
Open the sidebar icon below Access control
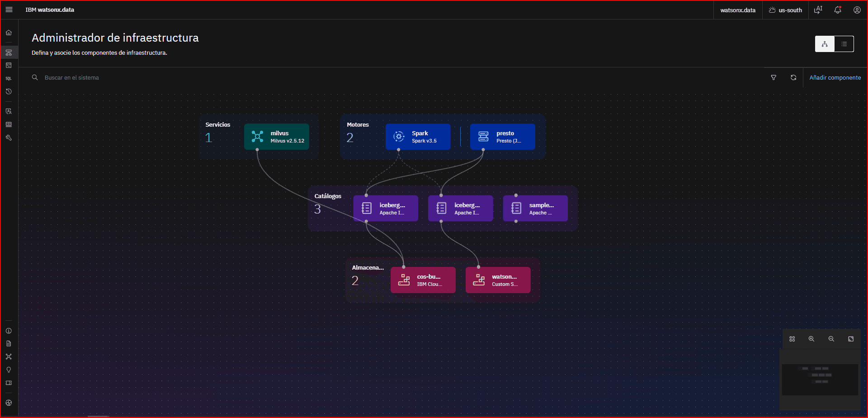pos(9,124)
